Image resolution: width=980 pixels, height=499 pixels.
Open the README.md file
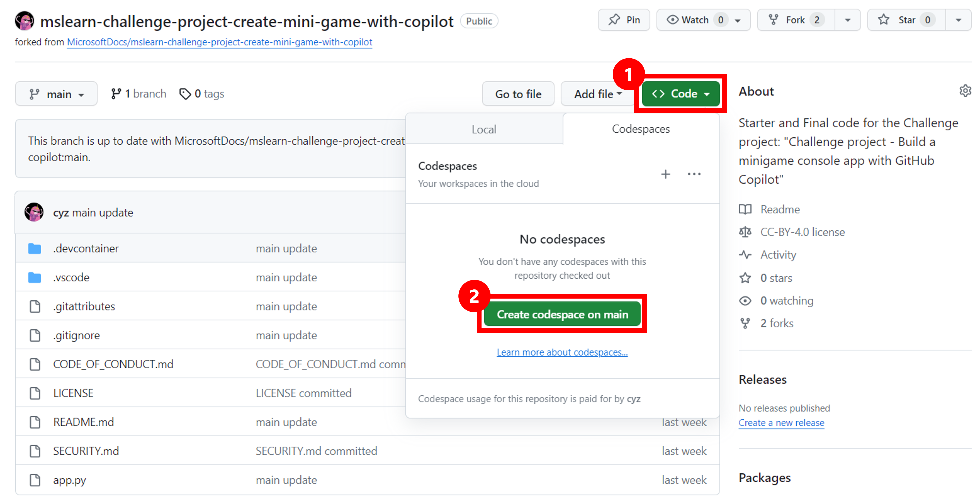pyautogui.click(x=83, y=422)
